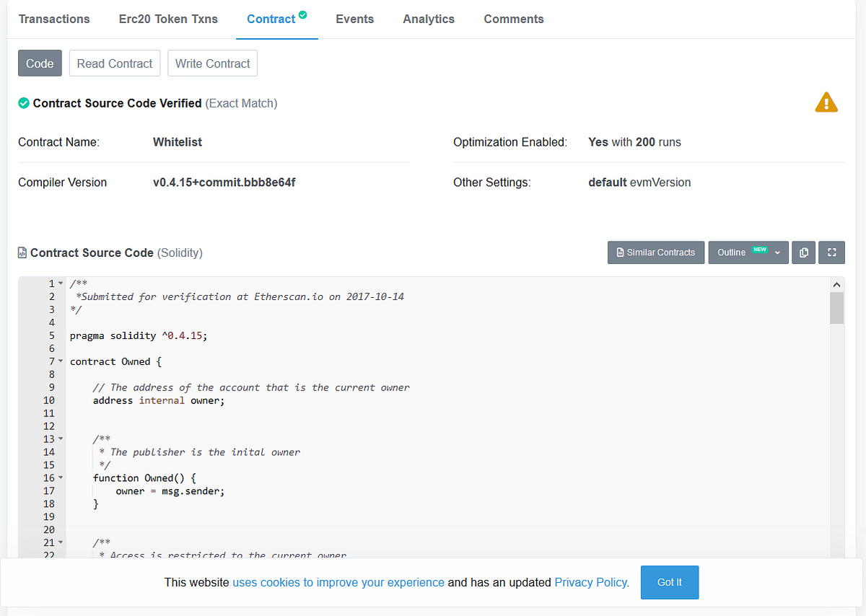This screenshot has height=616, width=866.
Task: Toggle fullscreen code view icon
Action: pos(832,252)
